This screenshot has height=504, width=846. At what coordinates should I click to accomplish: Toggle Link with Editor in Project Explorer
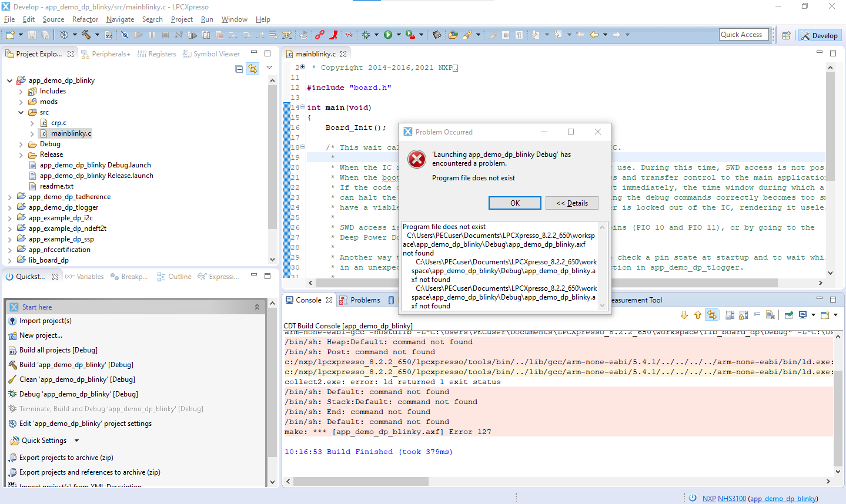click(x=253, y=69)
